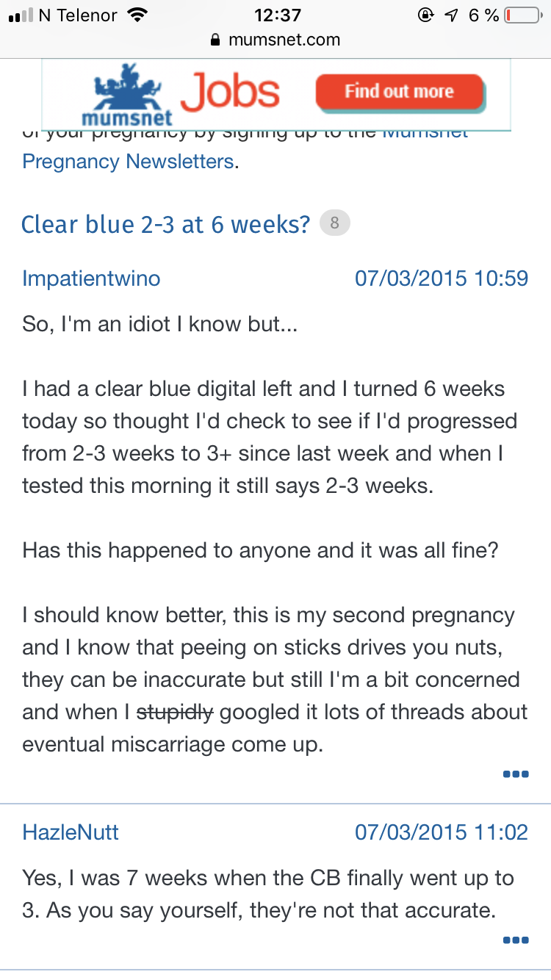551x980 pixels.
Task: Click the 07/03/2015 11:02 reply timestamp
Action: [x=442, y=832]
